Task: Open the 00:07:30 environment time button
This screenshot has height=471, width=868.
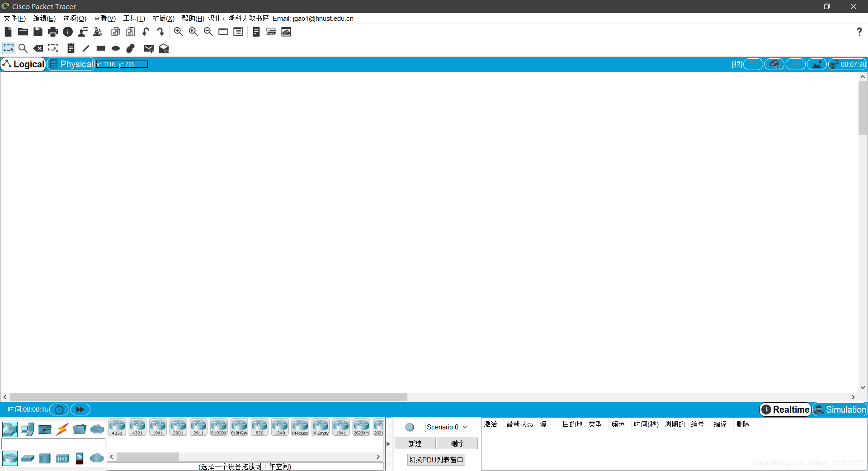Action: tap(848, 64)
